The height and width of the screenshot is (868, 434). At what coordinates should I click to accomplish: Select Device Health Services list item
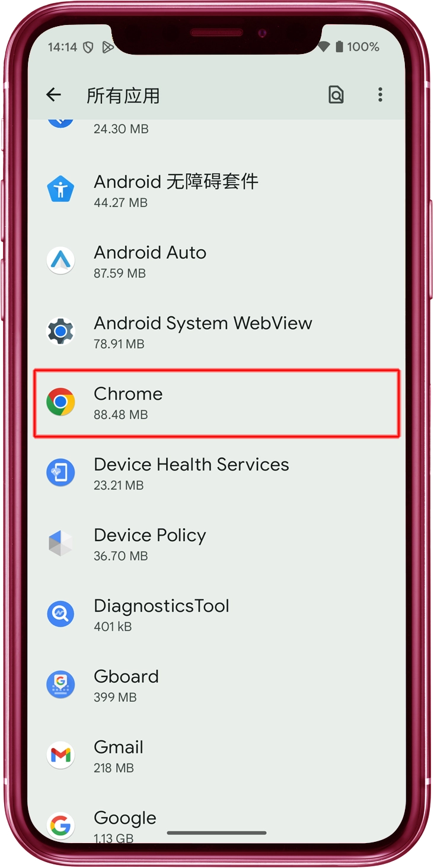point(217,473)
